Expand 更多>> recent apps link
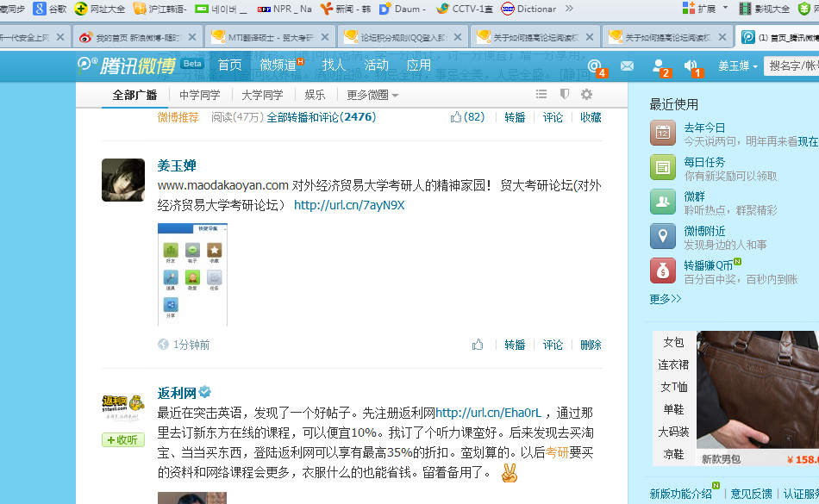The image size is (819, 504). (x=666, y=298)
